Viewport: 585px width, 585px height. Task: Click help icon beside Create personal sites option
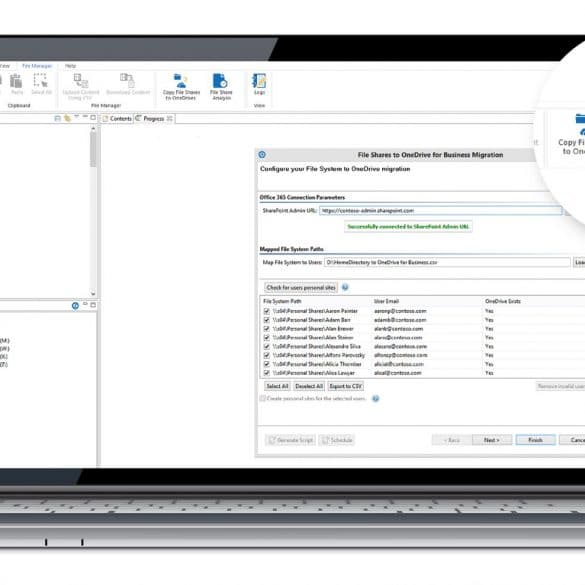click(376, 398)
